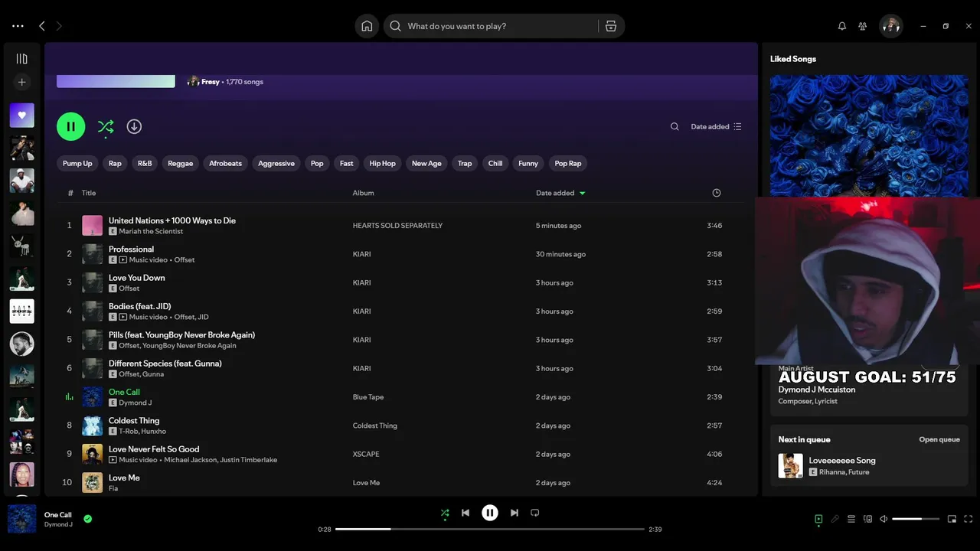Filter by R&B tag
The height and width of the screenshot is (551, 980).
(145, 163)
